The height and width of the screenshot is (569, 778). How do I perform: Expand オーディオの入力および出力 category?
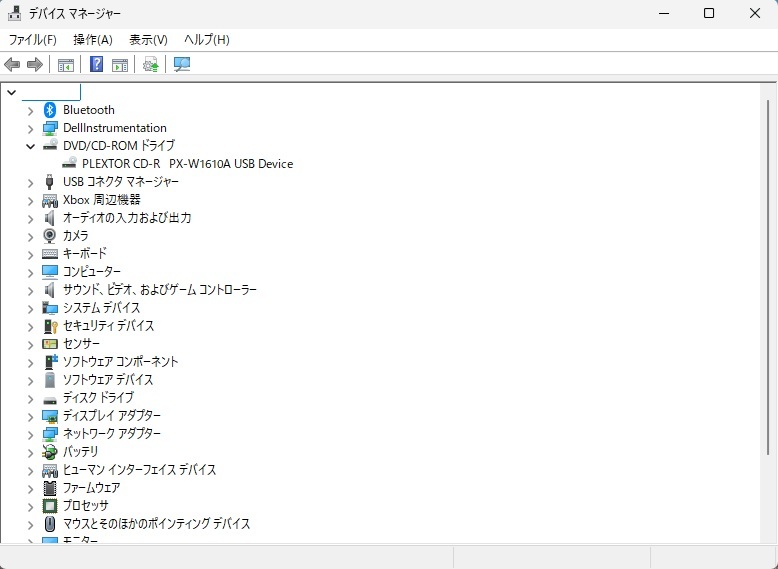click(30, 218)
